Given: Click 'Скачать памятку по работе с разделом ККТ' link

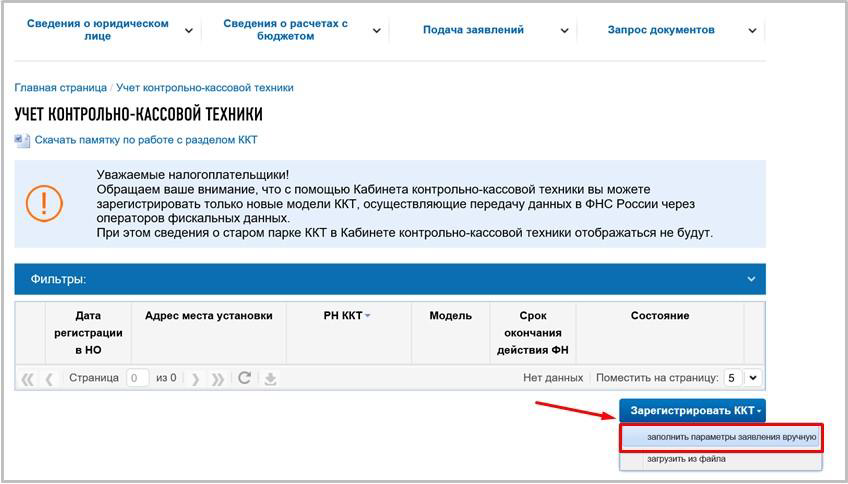Looking at the screenshot, I should pyautogui.click(x=146, y=140).
